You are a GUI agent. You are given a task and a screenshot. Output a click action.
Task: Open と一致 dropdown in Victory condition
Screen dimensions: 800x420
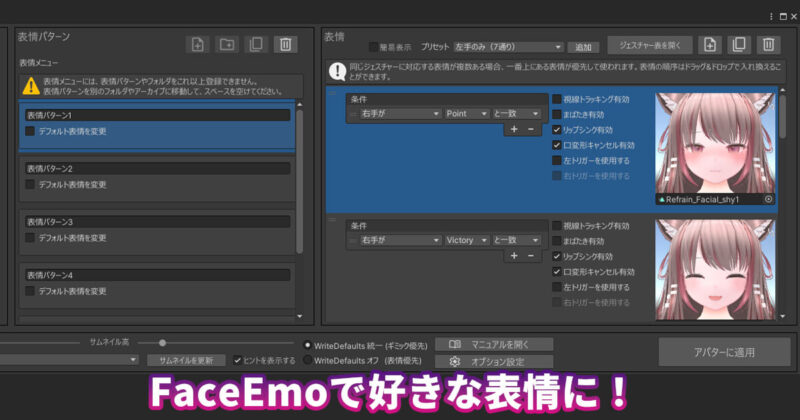pyautogui.click(x=516, y=240)
